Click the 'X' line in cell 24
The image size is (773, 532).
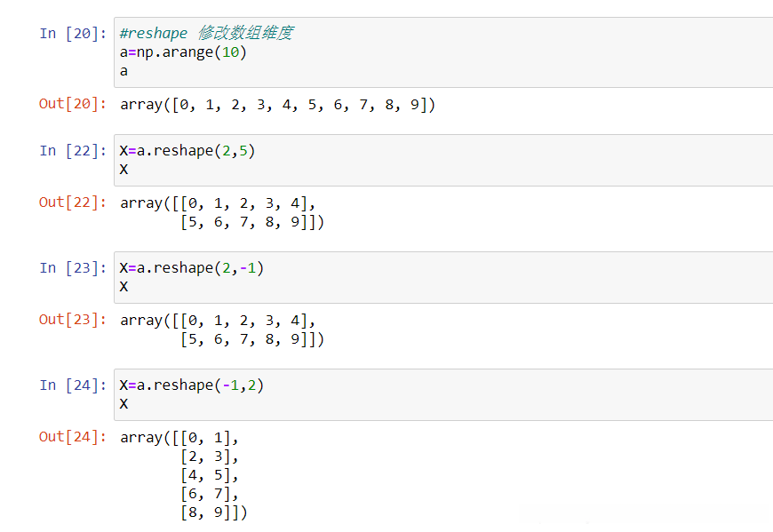click(124, 404)
